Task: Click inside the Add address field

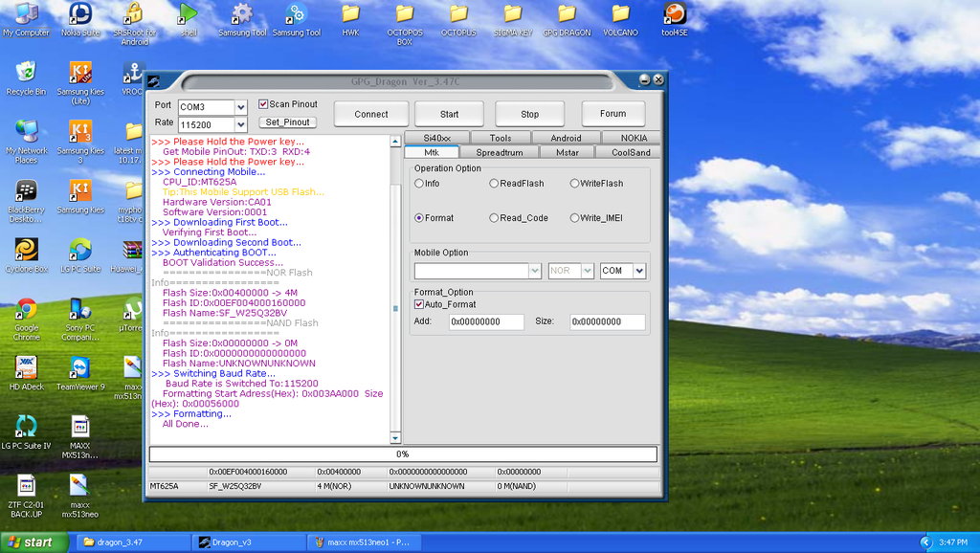Action: click(486, 321)
